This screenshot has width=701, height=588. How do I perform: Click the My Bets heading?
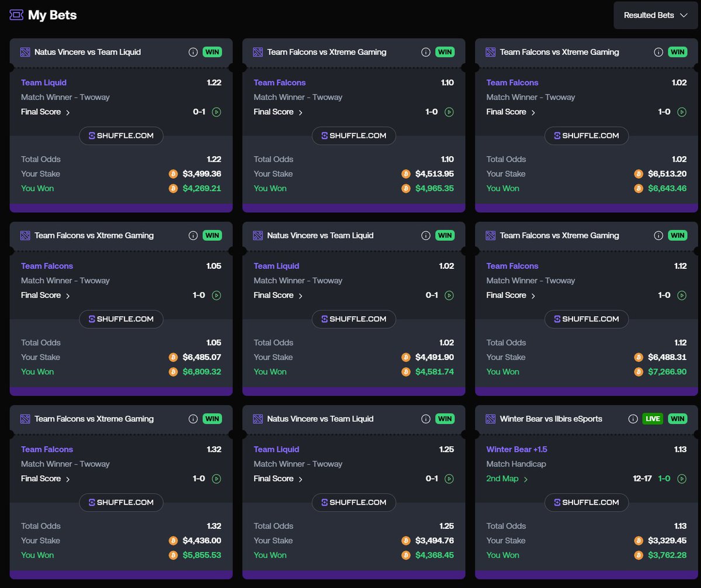click(52, 15)
